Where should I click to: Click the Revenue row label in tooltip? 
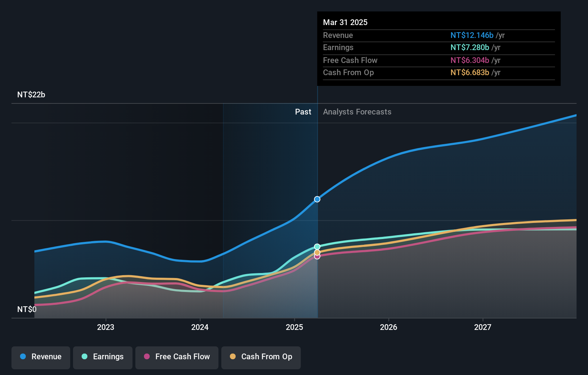click(x=338, y=35)
